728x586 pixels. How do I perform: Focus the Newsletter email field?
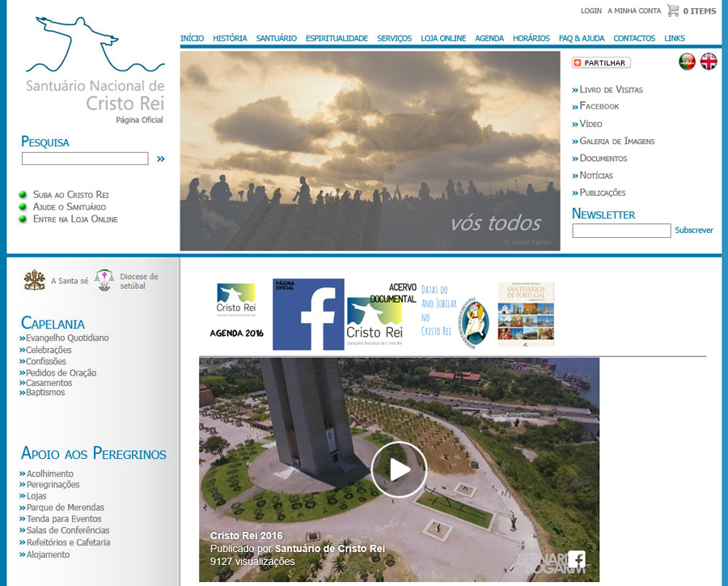pos(621,231)
